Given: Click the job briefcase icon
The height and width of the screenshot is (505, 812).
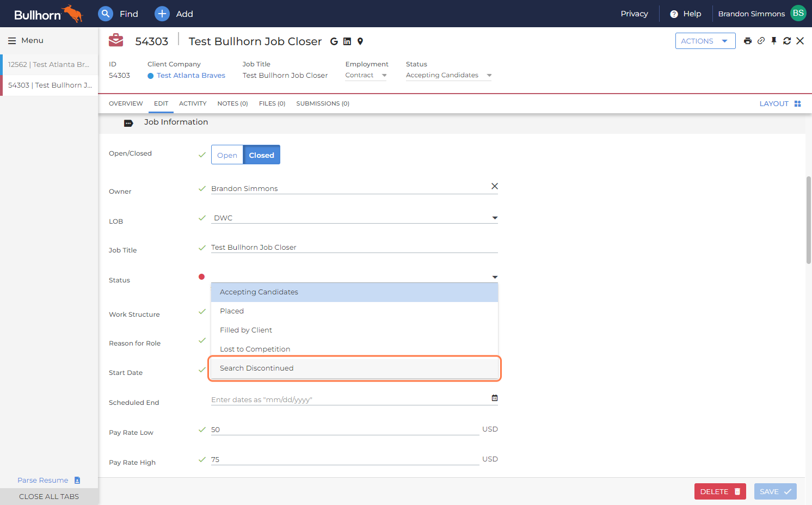Looking at the screenshot, I should point(116,40).
